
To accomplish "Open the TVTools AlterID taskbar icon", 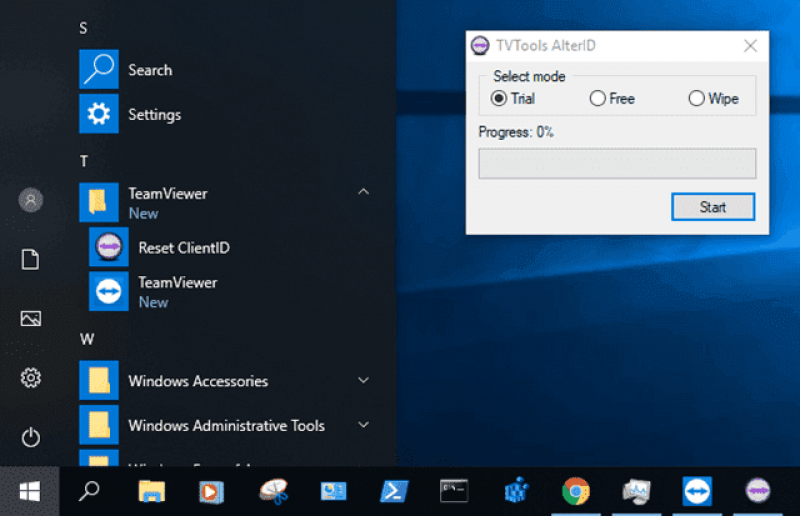I will point(758,492).
